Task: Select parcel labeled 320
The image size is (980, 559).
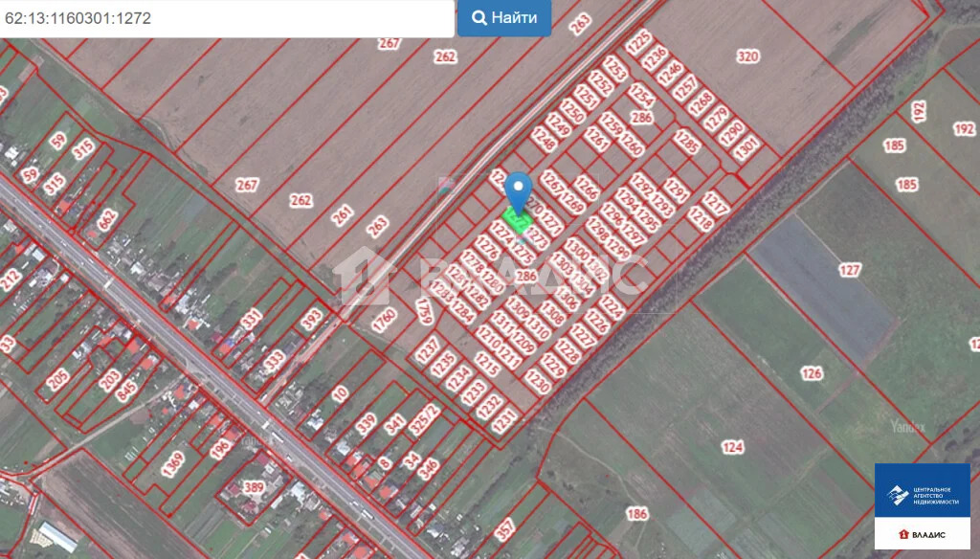Action: [x=747, y=56]
